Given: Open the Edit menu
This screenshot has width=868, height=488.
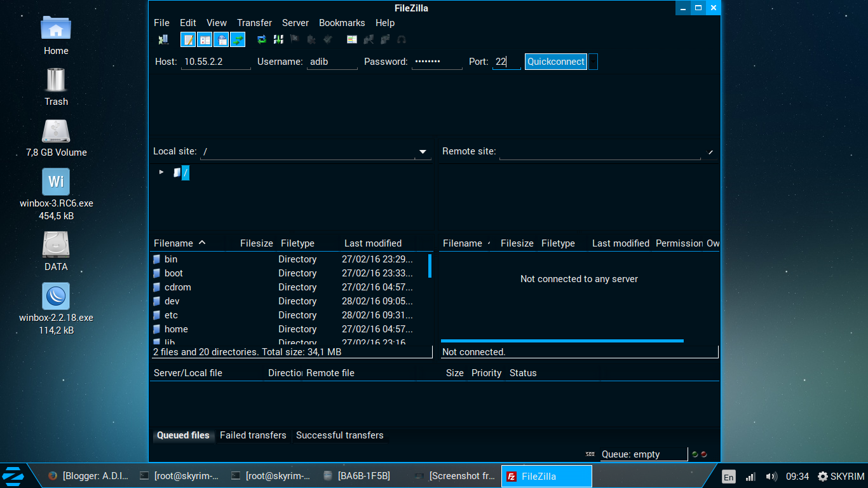Looking at the screenshot, I should (x=188, y=23).
